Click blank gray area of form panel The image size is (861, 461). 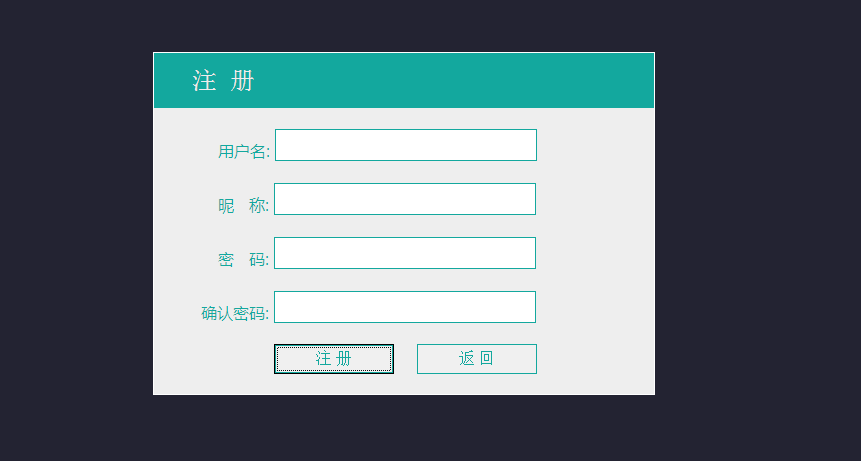pyautogui.click(x=596, y=247)
